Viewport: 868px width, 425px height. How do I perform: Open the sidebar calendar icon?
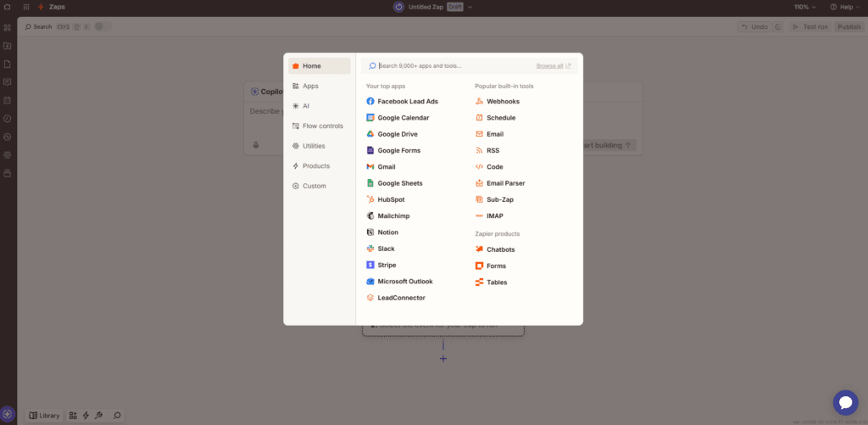[7, 100]
